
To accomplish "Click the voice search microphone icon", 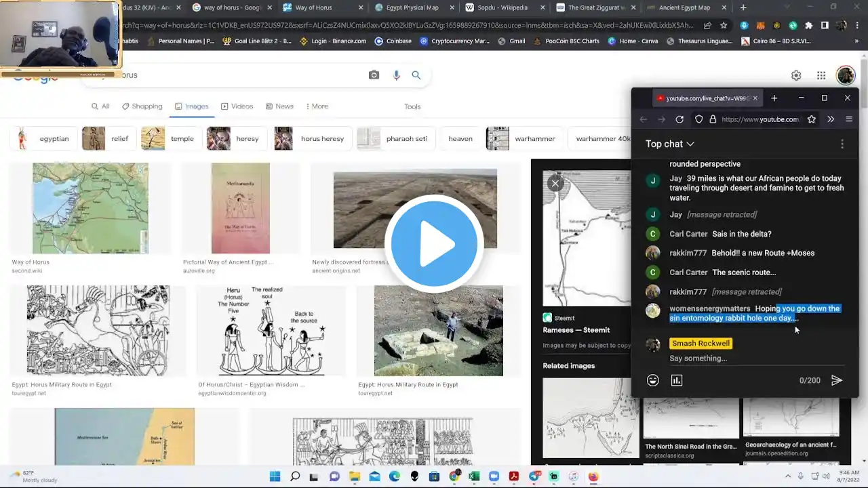I will pos(397,75).
